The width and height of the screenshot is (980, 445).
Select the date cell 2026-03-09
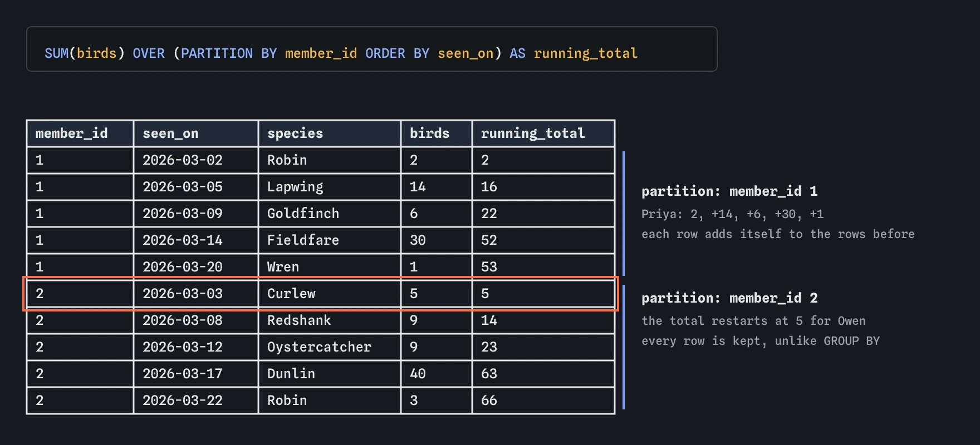coord(196,214)
